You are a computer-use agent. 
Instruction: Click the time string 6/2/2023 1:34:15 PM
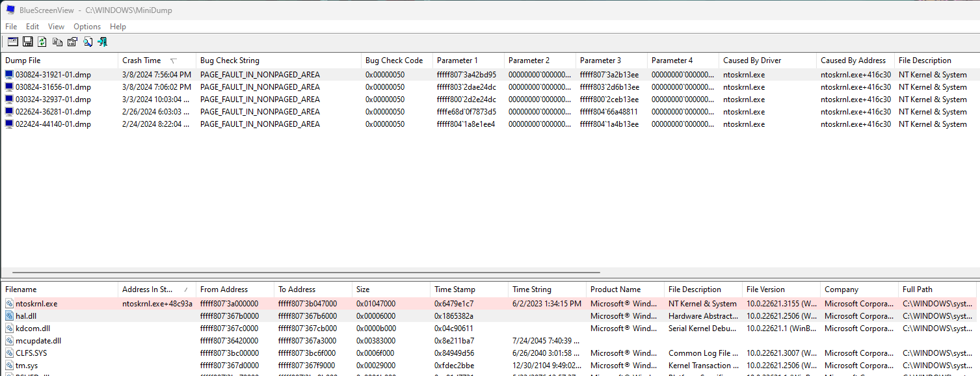tap(546, 304)
